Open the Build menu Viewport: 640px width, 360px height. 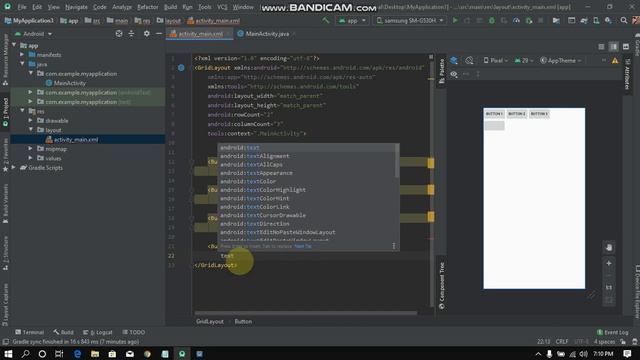(170, 7)
